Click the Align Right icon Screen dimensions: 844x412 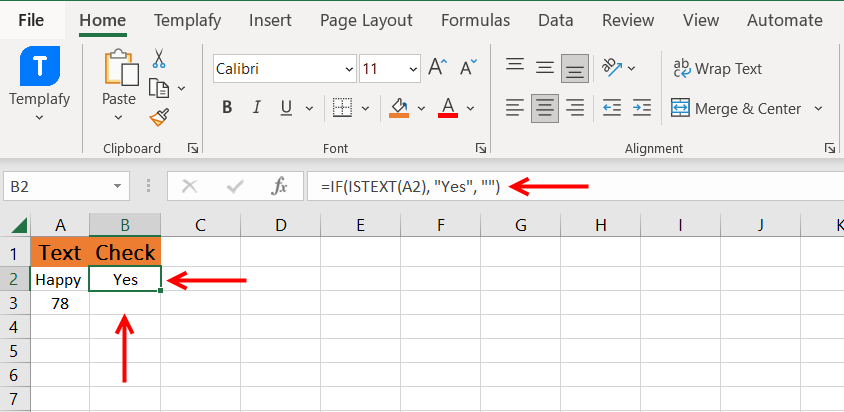575,108
